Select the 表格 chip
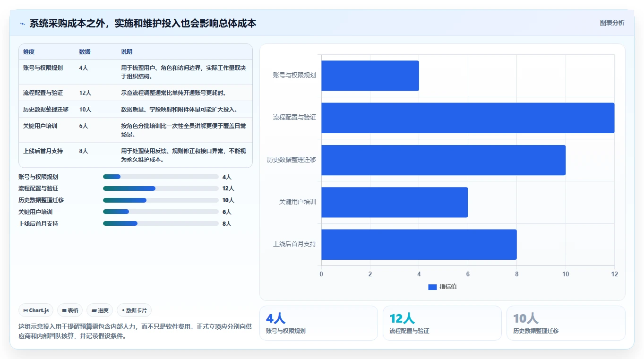This screenshot has width=644, height=359. [70, 310]
